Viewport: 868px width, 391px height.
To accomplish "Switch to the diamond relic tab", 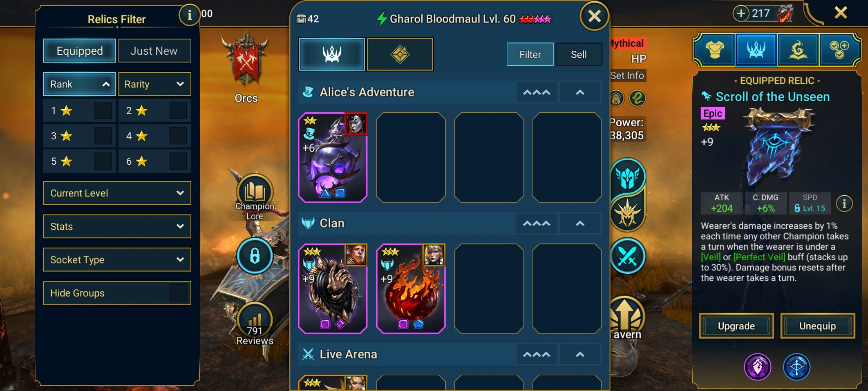I will (400, 54).
